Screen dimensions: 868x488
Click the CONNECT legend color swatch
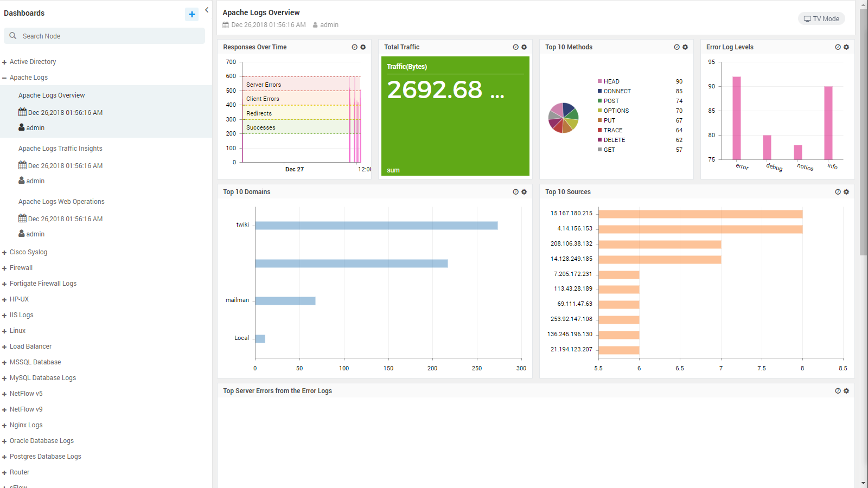coord(599,91)
